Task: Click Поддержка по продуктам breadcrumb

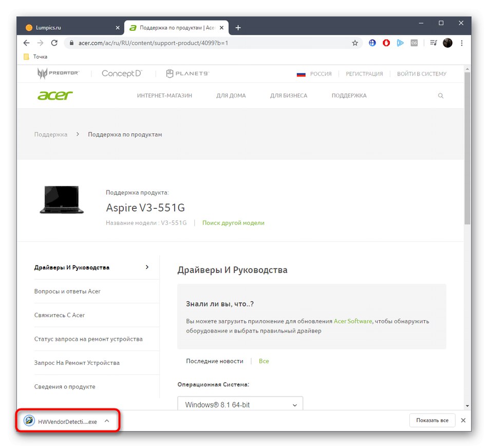Action: point(125,134)
